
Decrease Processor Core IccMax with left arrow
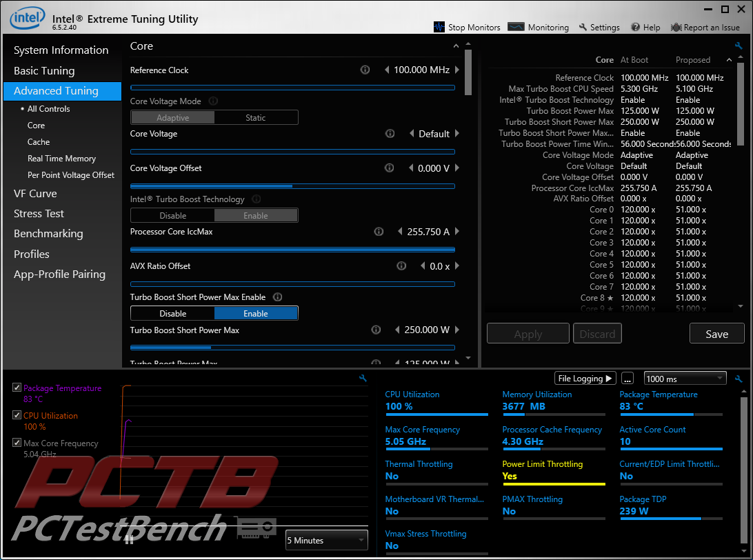click(400, 232)
